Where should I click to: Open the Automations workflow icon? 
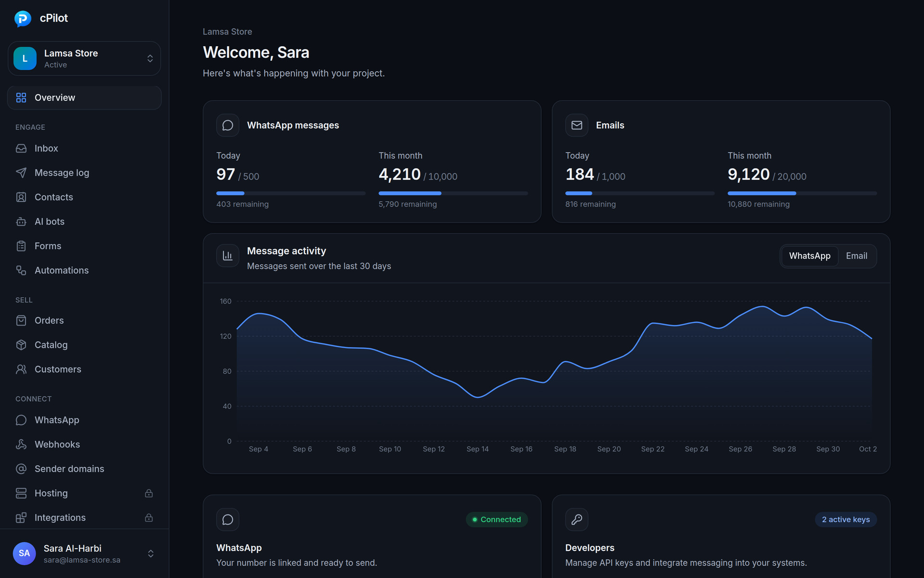21,270
